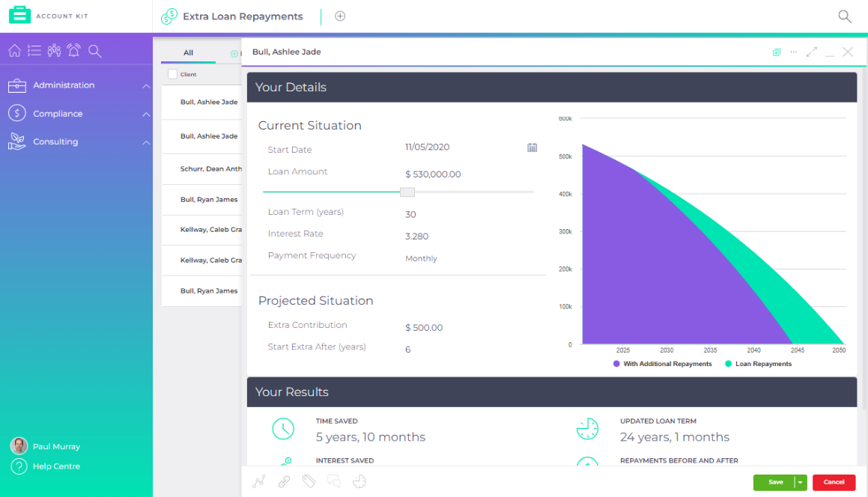Check the Client column header checkbox

tap(171, 74)
